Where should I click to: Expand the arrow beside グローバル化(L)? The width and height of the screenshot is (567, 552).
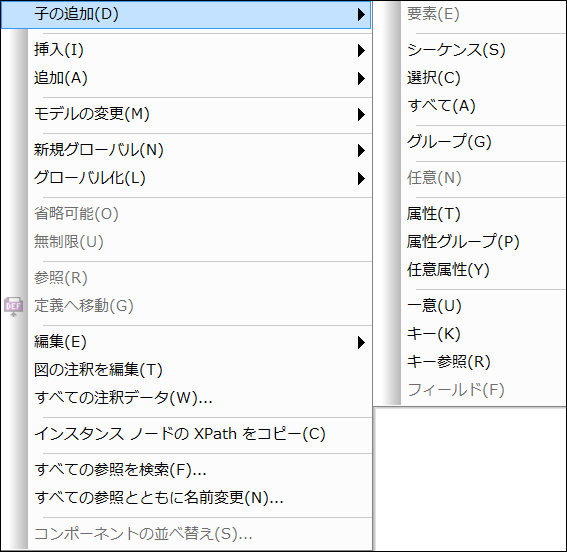pyautogui.click(x=361, y=179)
